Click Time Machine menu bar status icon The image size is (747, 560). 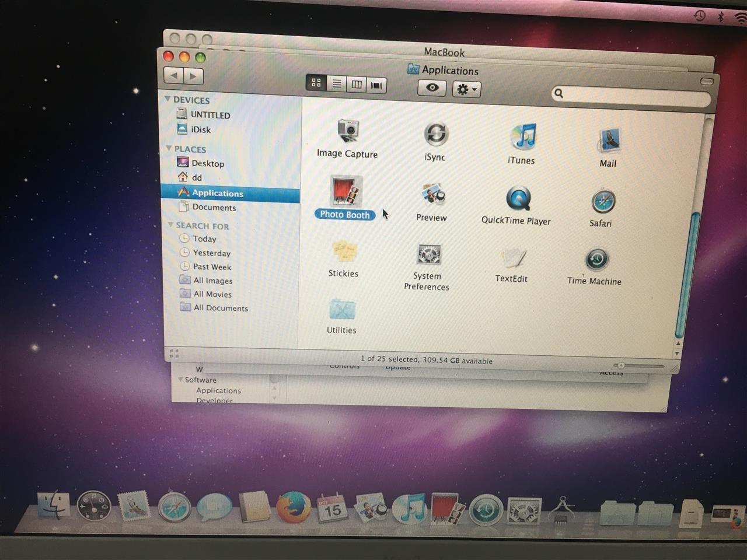point(700,15)
